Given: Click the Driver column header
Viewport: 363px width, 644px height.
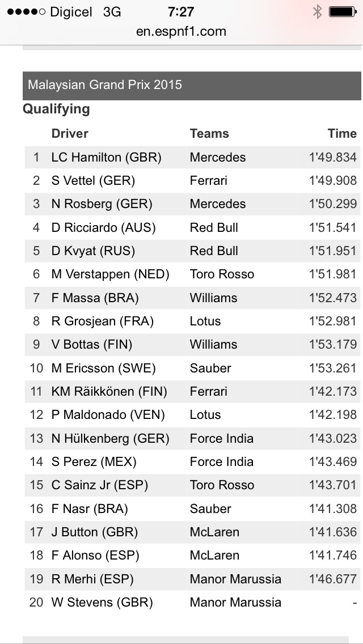Looking at the screenshot, I should coord(70,134).
